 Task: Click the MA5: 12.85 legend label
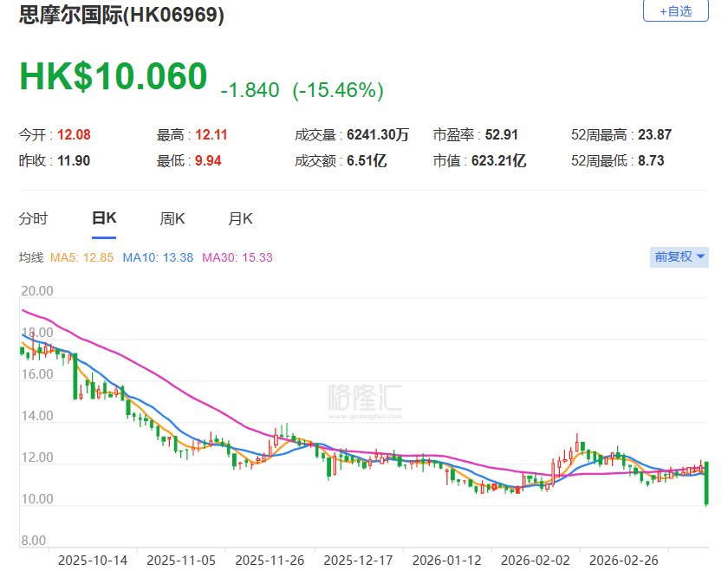[81, 257]
